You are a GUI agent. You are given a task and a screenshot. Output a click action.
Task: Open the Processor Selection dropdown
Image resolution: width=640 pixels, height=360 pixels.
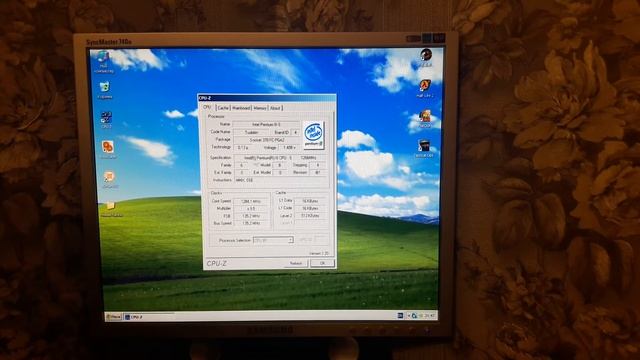[273, 240]
